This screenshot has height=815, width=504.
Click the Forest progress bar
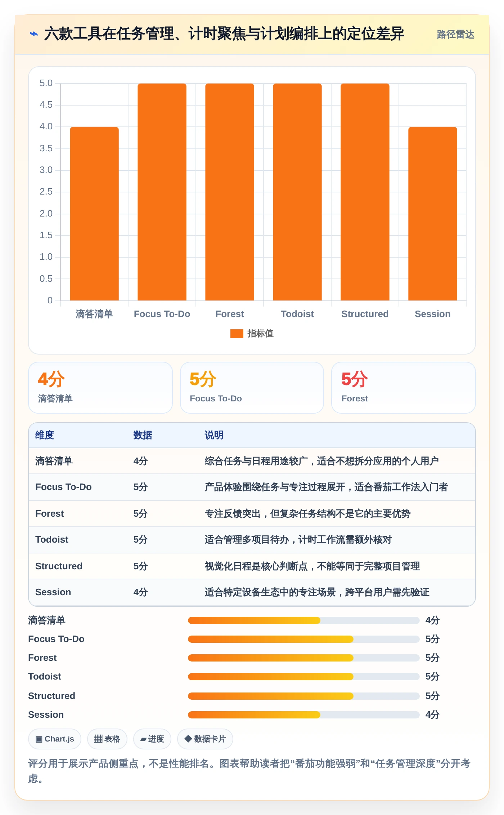tap(304, 658)
